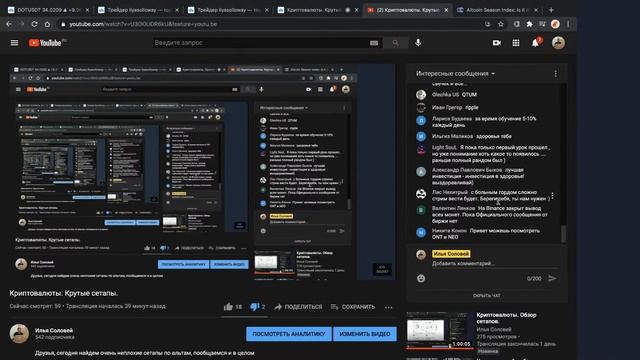Open the browser extensions puzzle icon
The height and width of the screenshot is (360, 640).
(529, 24)
